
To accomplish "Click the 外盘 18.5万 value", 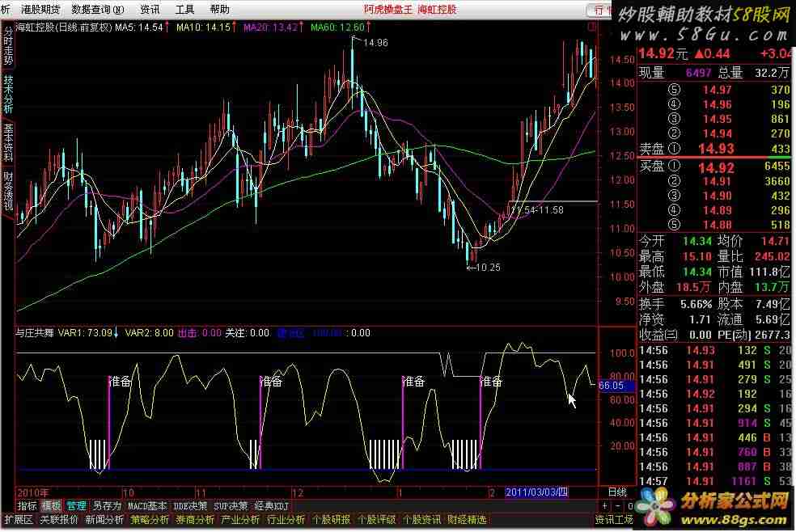I will [693, 288].
